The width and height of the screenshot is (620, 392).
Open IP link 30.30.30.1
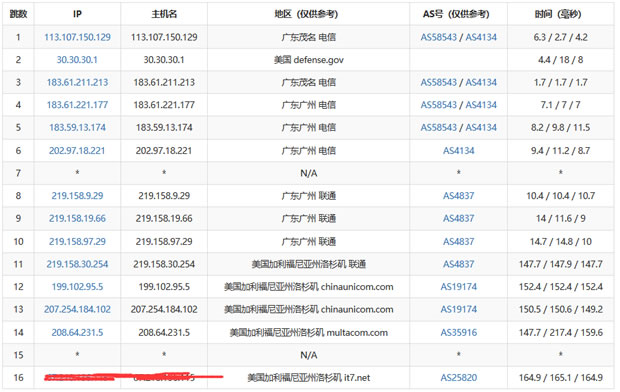coord(77,60)
